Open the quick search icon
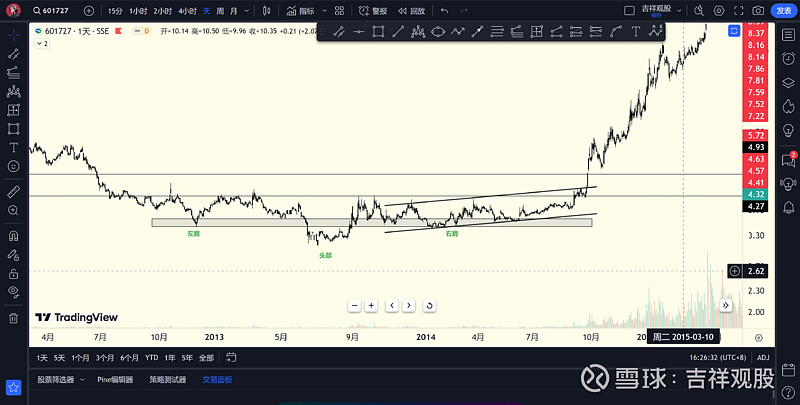Viewport: 800px width, 405px height. point(699,11)
